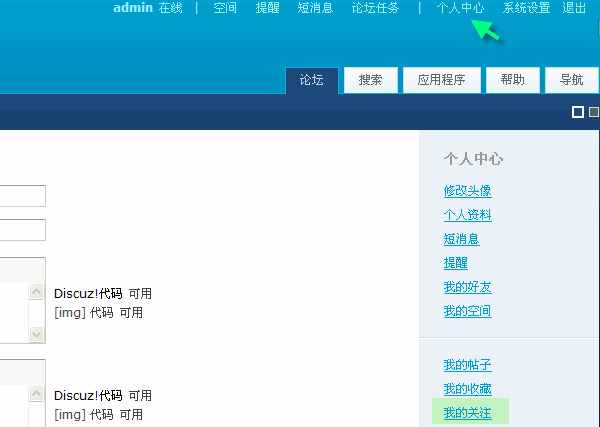Open 个人中心 in top bar
This screenshot has width=600, height=427.
[x=461, y=8]
